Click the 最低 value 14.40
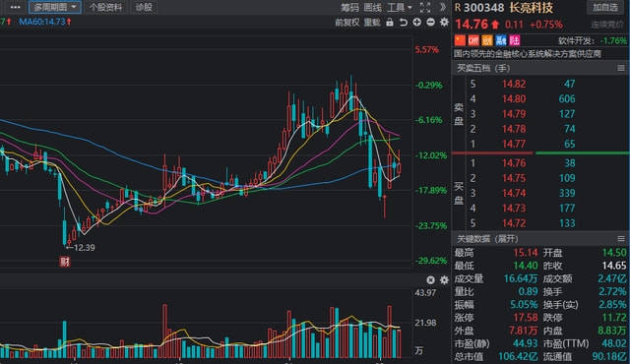Image resolution: width=630 pixels, height=364 pixels. pos(526,266)
